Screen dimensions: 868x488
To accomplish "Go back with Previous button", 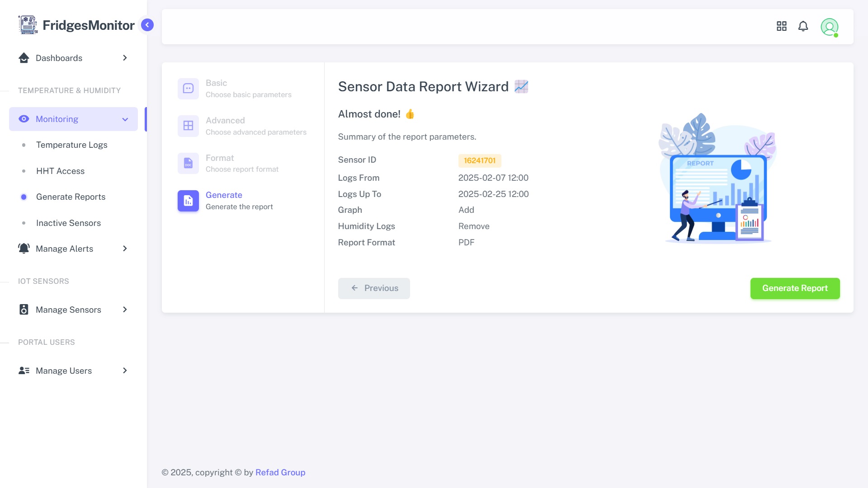I will [374, 288].
